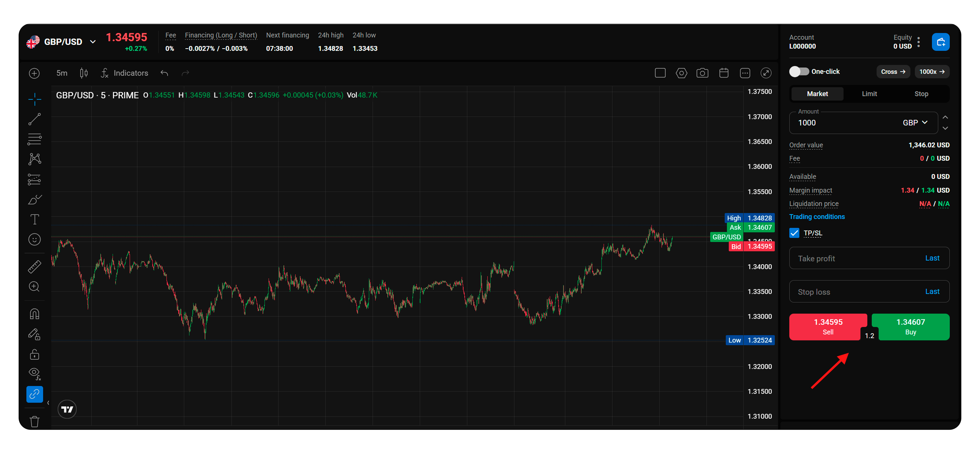The image size is (980, 462).
Task: Enable the One-click trading toggle
Action: click(799, 72)
